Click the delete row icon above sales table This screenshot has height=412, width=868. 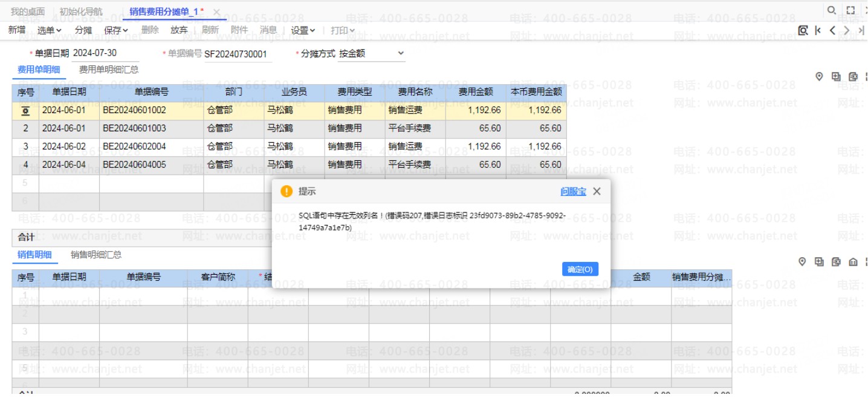[x=836, y=261]
